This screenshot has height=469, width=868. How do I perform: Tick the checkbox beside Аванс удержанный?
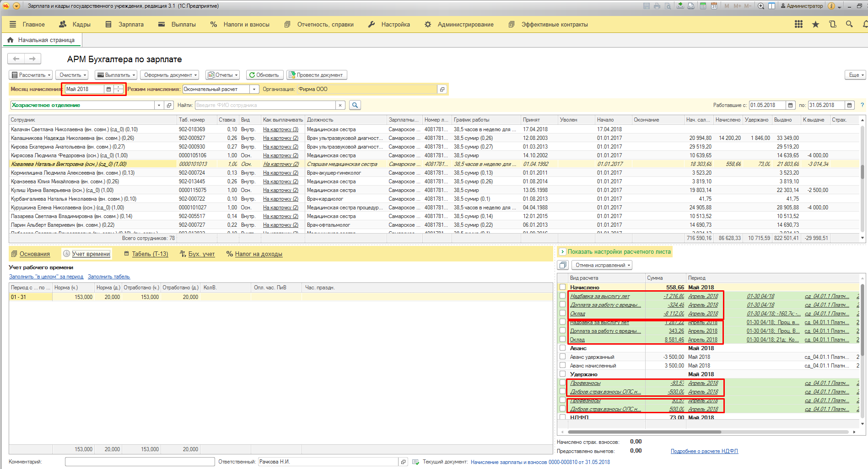coord(562,357)
